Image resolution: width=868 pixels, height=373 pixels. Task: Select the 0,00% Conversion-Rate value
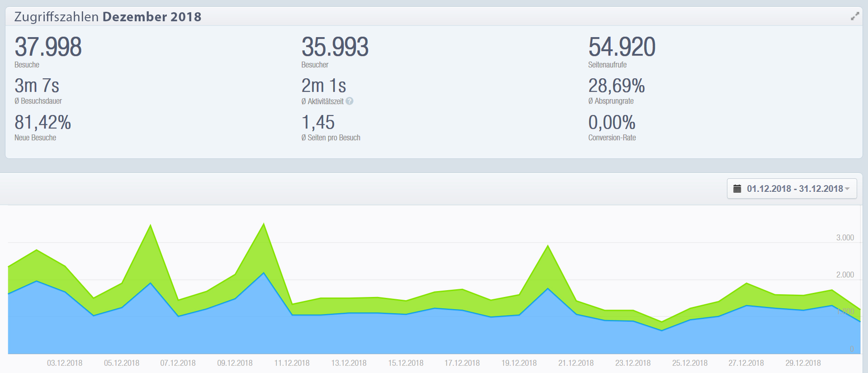tap(612, 122)
